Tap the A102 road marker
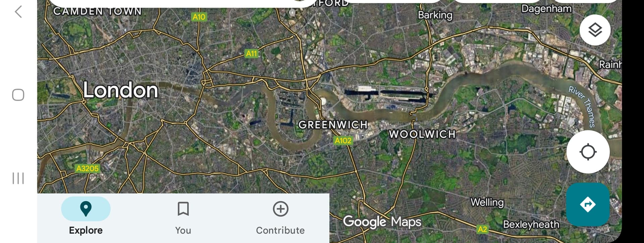 [343, 141]
